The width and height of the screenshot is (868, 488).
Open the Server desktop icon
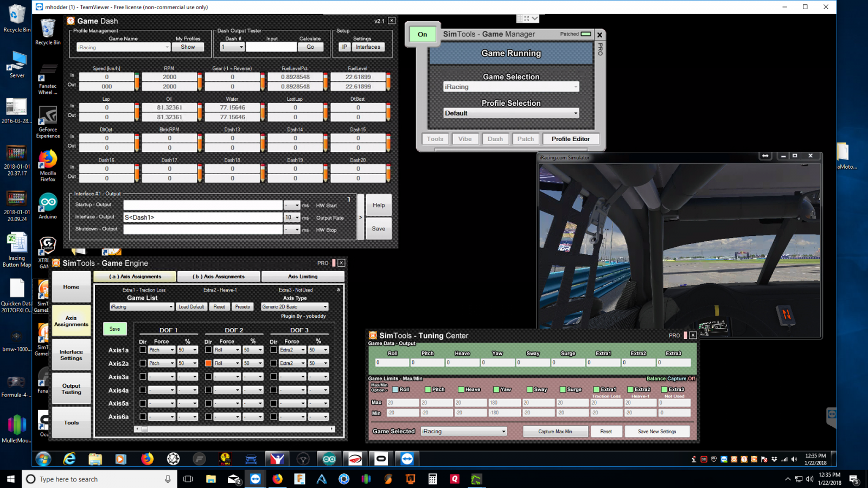[17, 65]
